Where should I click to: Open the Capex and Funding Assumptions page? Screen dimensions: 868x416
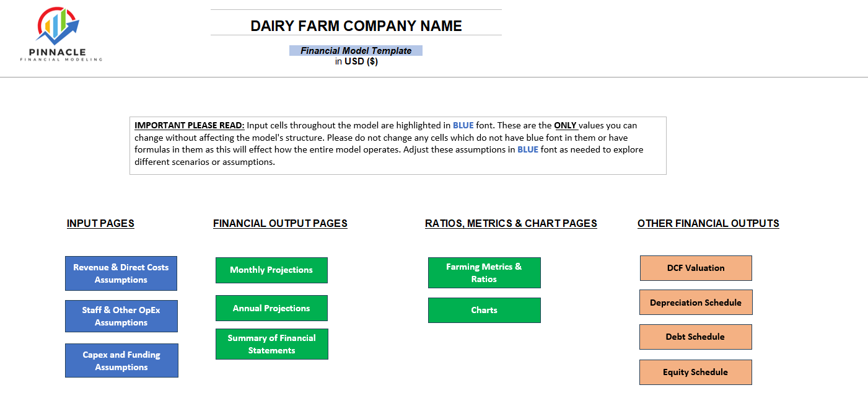coord(121,360)
